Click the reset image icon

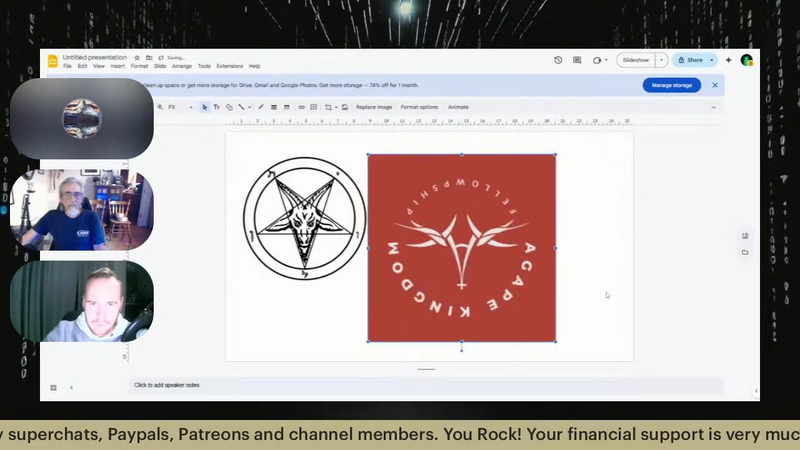click(x=345, y=107)
